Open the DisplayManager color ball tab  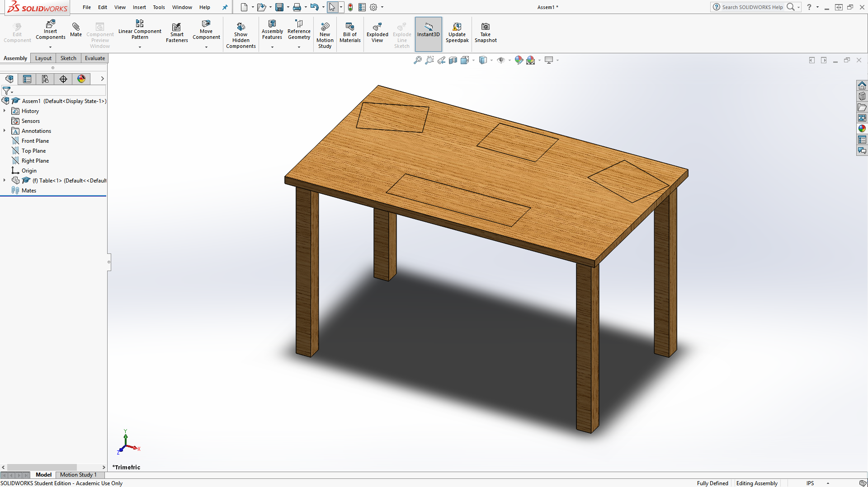coord(81,79)
